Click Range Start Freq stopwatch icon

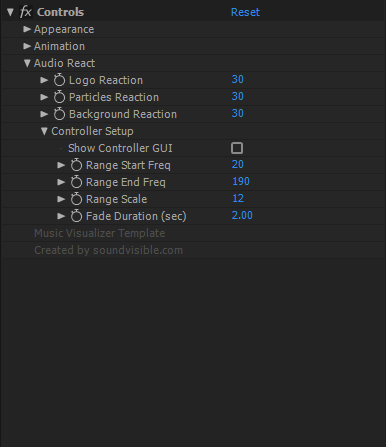tap(76, 165)
